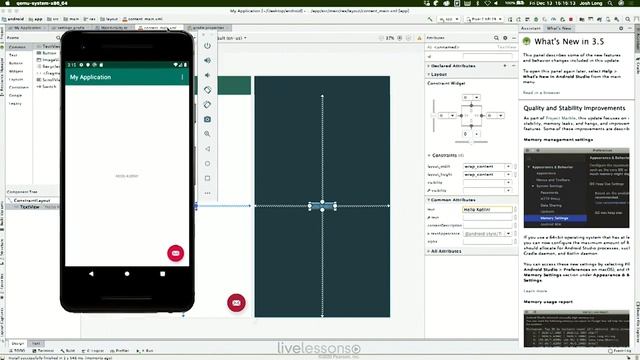The image size is (640, 360).
Task: Click the Learn more link
Action: tap(535, 291)
